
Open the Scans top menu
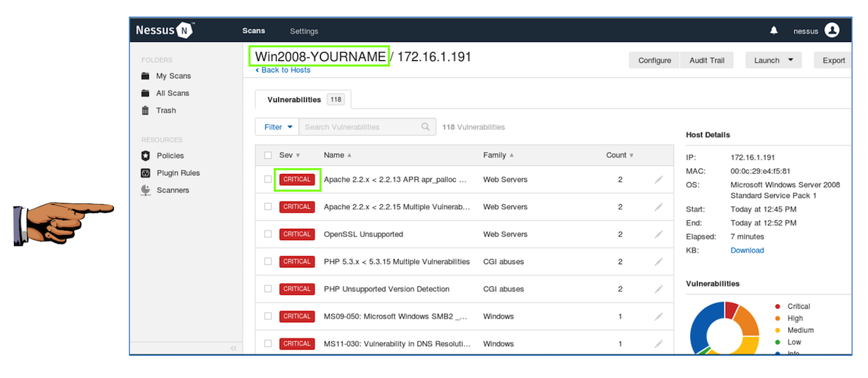(x=253, y=30)
